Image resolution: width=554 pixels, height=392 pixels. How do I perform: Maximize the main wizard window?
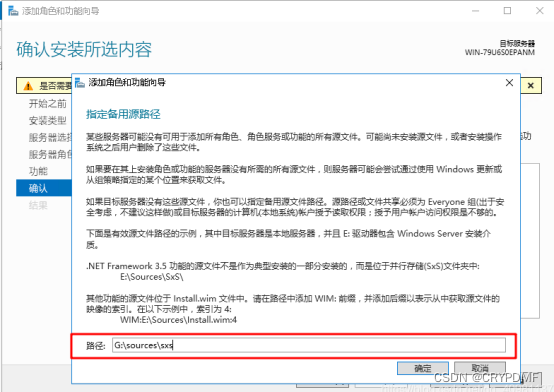[x=507, y=11]
